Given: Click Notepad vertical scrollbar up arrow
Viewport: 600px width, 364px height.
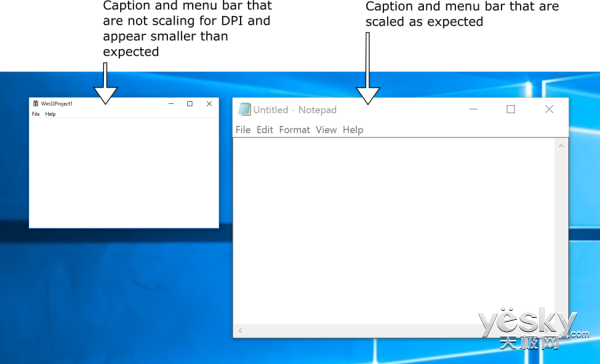Looking at the screenshot, I should click(561, 146).
